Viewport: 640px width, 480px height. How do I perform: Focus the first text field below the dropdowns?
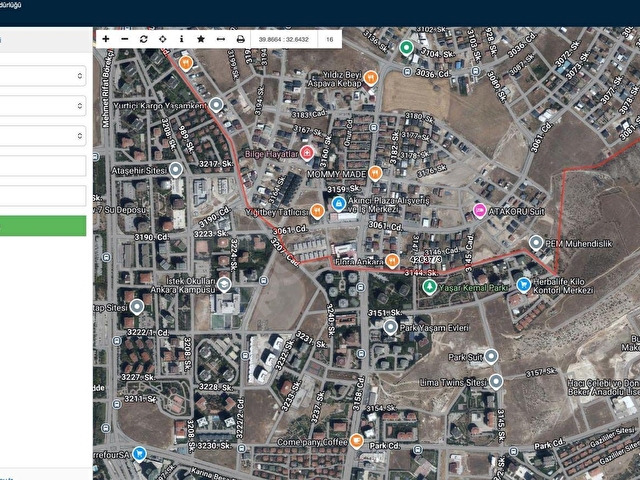43,166
